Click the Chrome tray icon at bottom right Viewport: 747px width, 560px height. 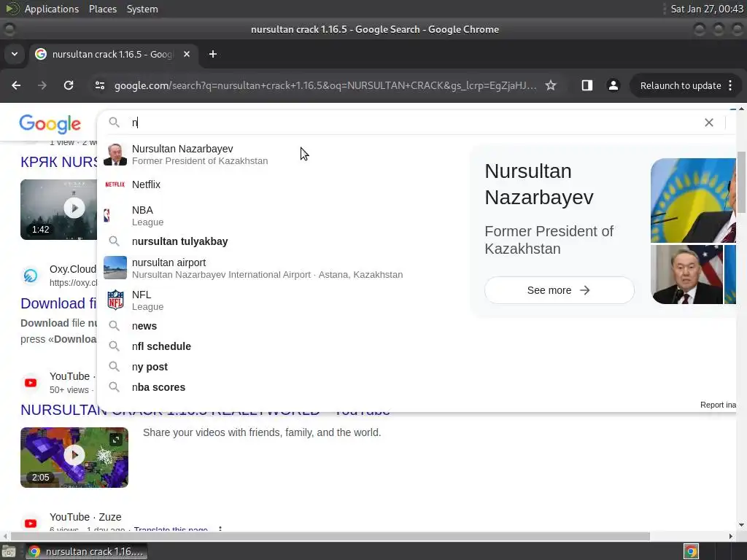[691, 552]
